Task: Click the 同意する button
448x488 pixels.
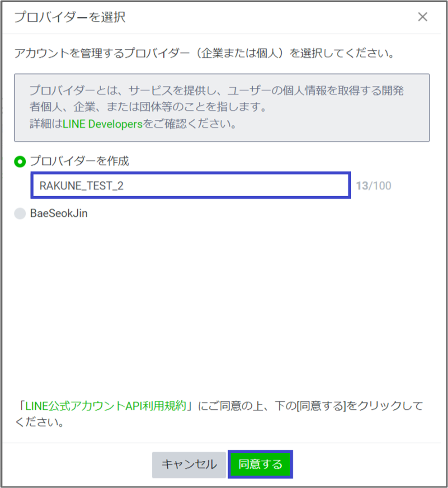Action: [x=260, y=464]
